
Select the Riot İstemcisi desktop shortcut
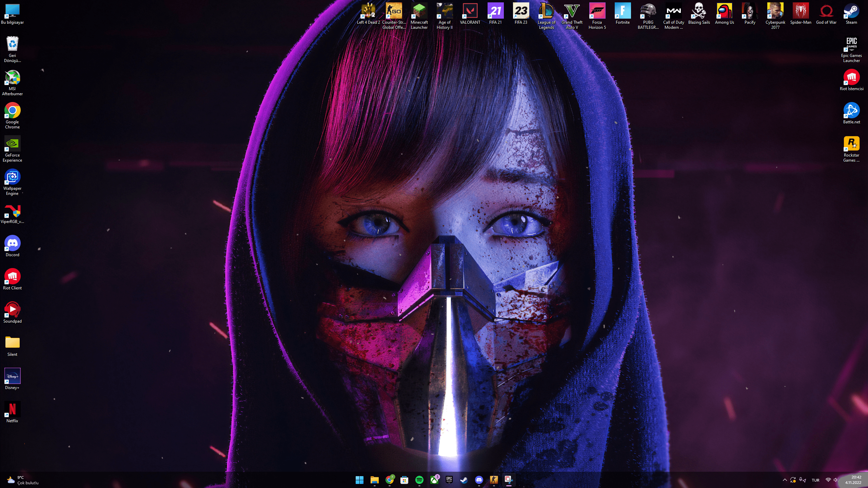coord(851,80)
